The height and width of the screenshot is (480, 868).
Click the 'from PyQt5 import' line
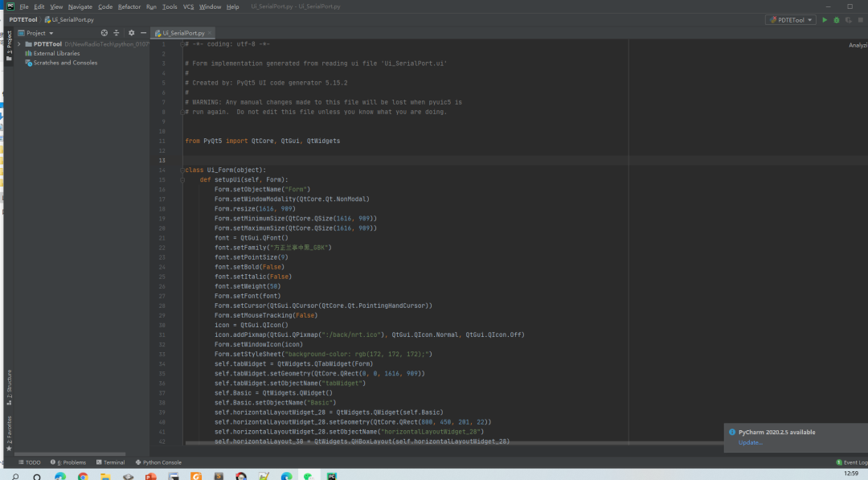(x=262, y=142)
